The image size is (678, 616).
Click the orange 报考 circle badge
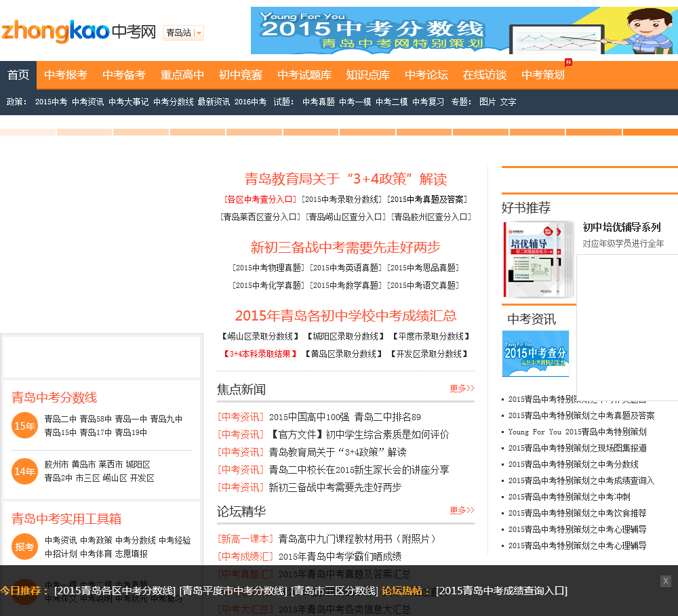click(x=24, y=547)
